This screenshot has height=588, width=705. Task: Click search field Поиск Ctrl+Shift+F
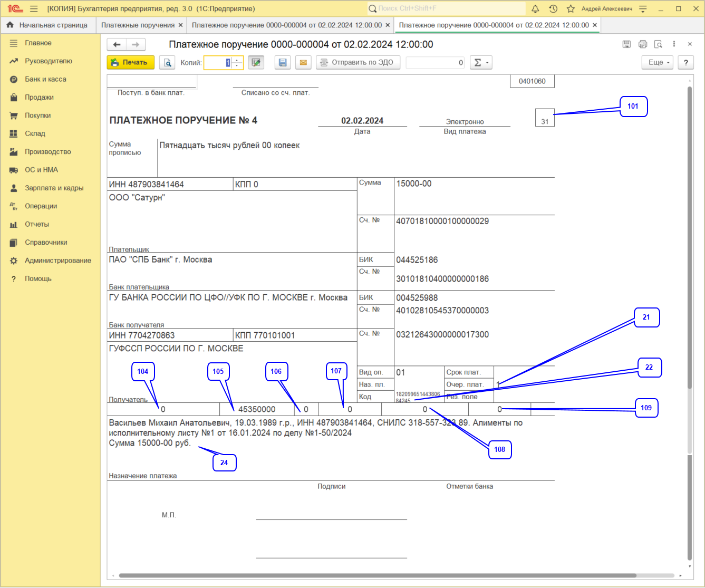tap(446, 8)
